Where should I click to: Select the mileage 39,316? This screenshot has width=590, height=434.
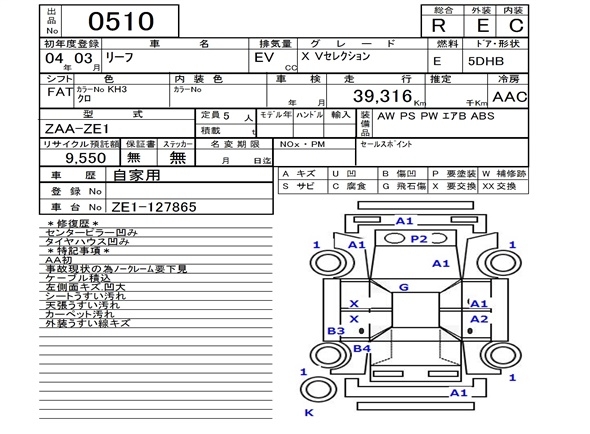coord(383,96)
